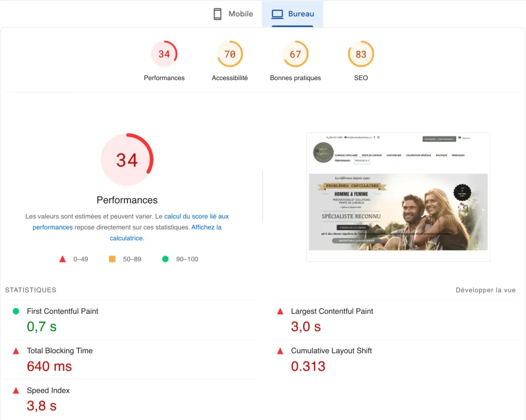Jump to Bonnes pratiques score gauge 67
This screenshot has width=526, height=420.
tap(295, 54)
